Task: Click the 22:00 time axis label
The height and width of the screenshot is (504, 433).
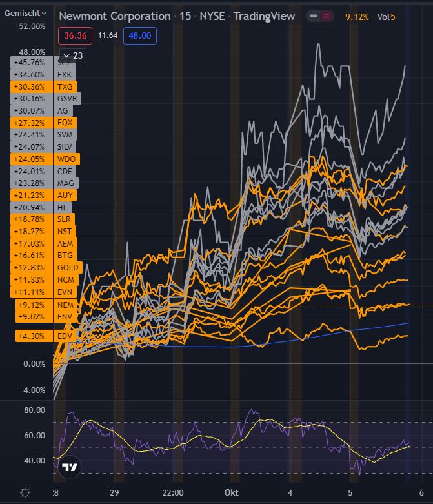Action: click(173, 492)
